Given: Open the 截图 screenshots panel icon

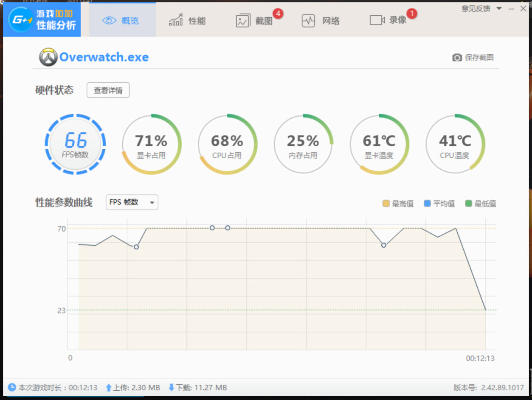Looking at the screenshot, I should pos(242,20).
